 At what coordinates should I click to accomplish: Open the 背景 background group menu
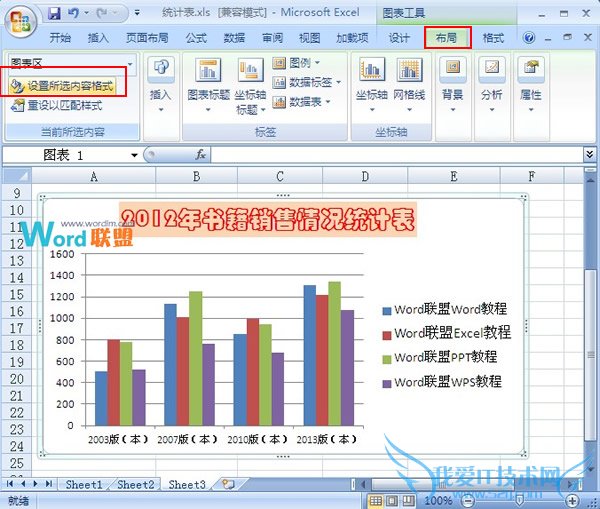(453, 85)
